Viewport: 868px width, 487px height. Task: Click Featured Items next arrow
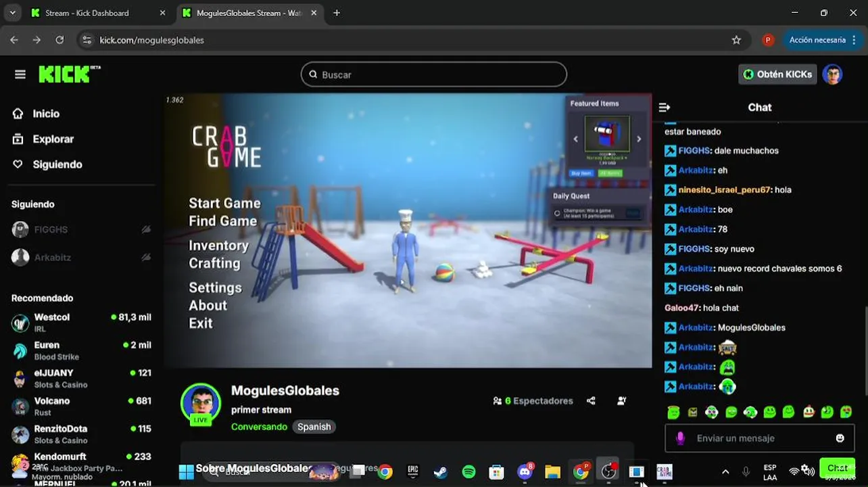pyautogui.click(x=639, y=139)
